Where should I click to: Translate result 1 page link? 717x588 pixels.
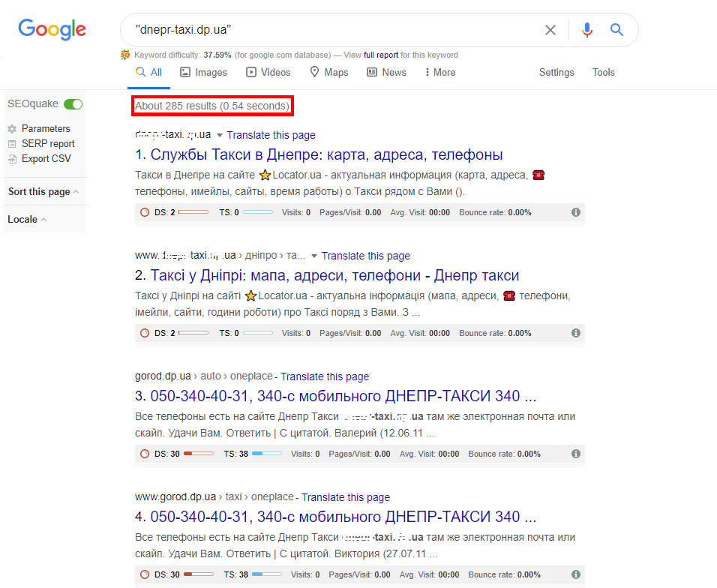[271, 135]
